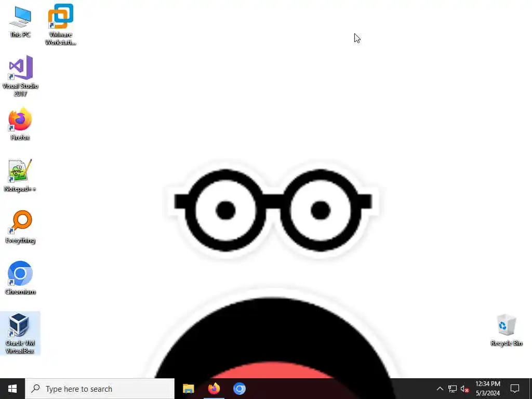Select the VMware Workstation shortcut

click(x=60, y=24)
